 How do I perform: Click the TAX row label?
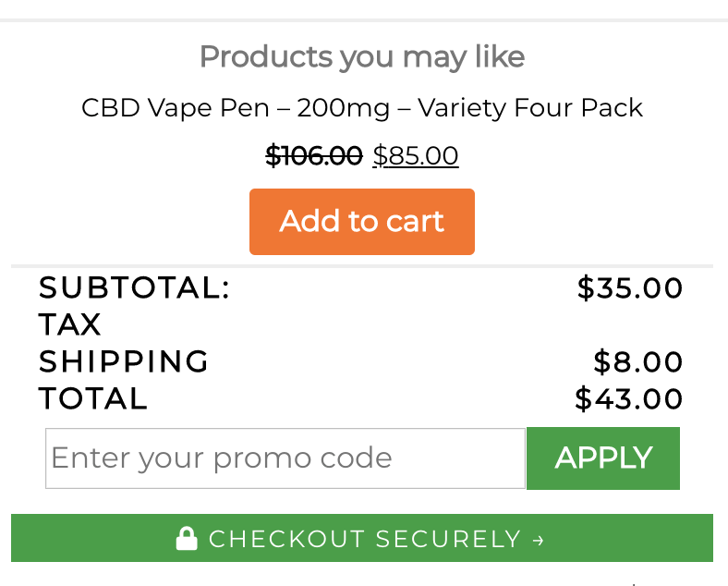click(70, 325)
